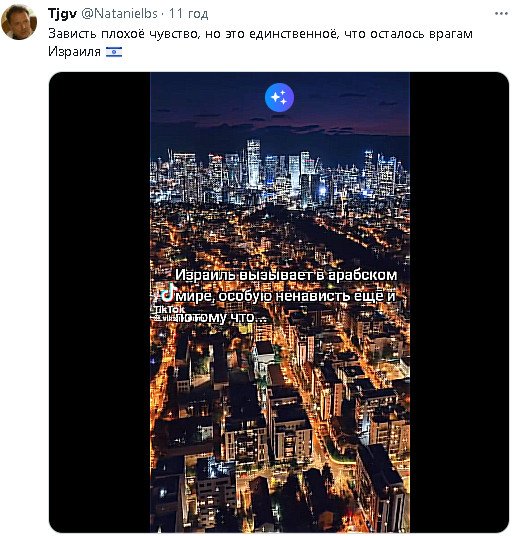Open the @Natanielbs handle link

(x=120, y=14)
